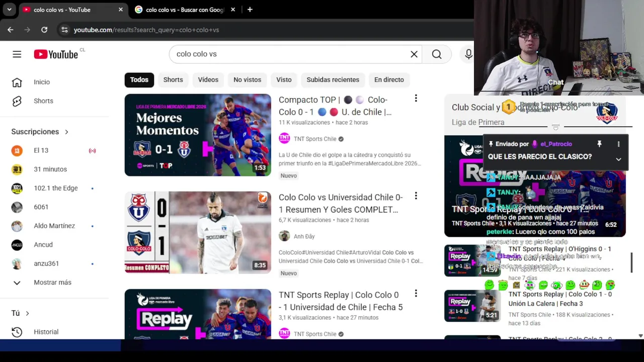Viewport: 644px width, 362px height.
Task: Open the Aldo Martínez channel avatar
Action: pos(17,226)
